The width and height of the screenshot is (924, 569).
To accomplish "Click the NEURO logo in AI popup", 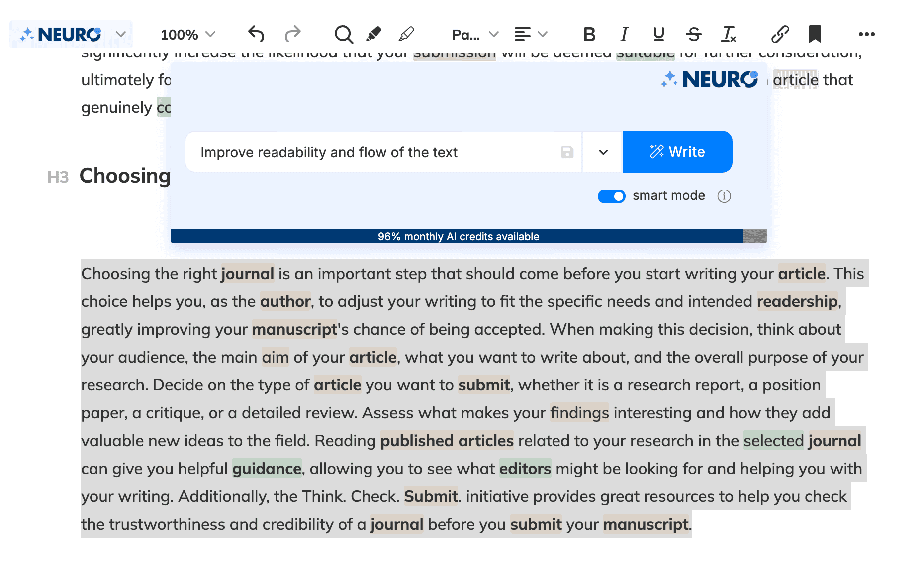I will (710, 79).
